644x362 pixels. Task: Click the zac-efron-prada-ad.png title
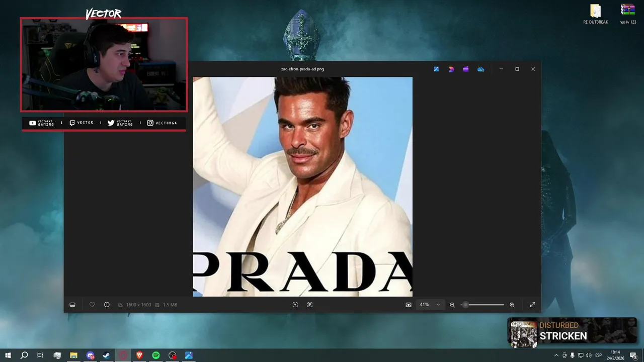click(302, 69)
